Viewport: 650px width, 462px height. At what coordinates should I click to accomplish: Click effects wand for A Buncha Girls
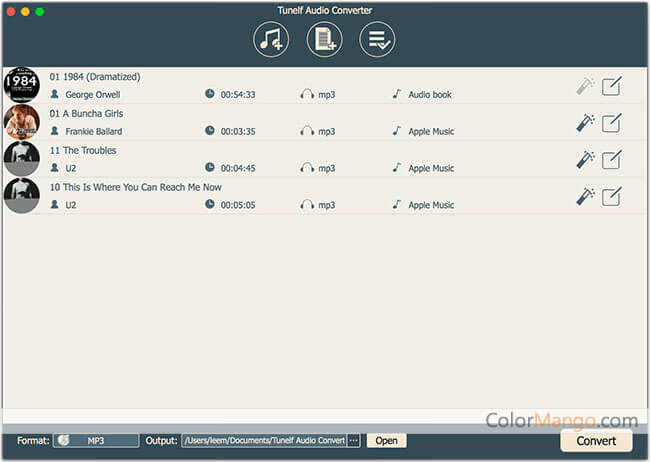pos(585,123)
